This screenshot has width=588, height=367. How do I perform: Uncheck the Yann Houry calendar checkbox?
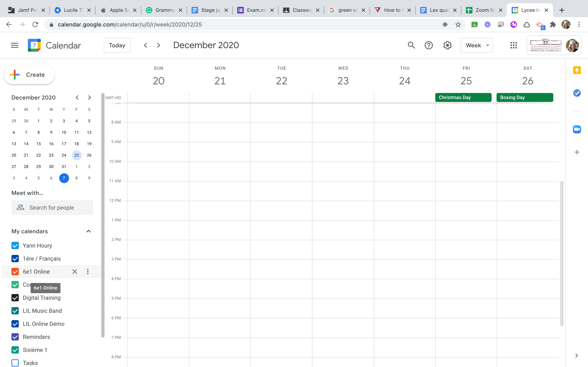(x=15, y=246)
